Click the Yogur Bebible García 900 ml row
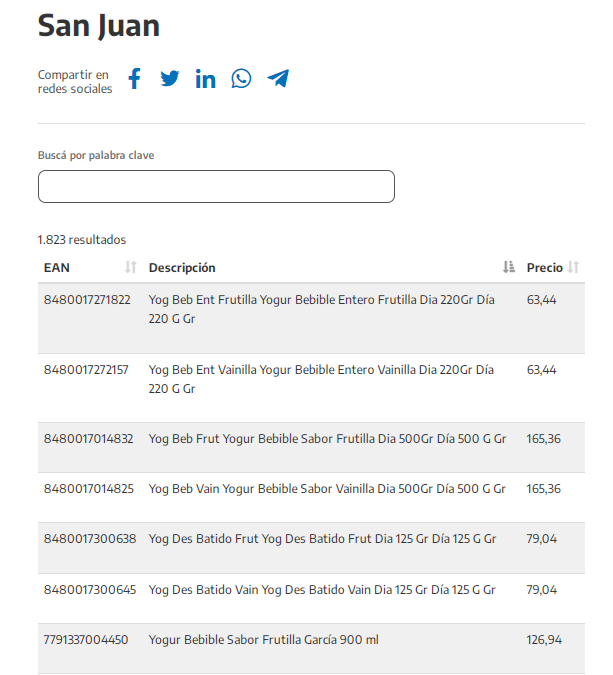 (x=263, y=640)
